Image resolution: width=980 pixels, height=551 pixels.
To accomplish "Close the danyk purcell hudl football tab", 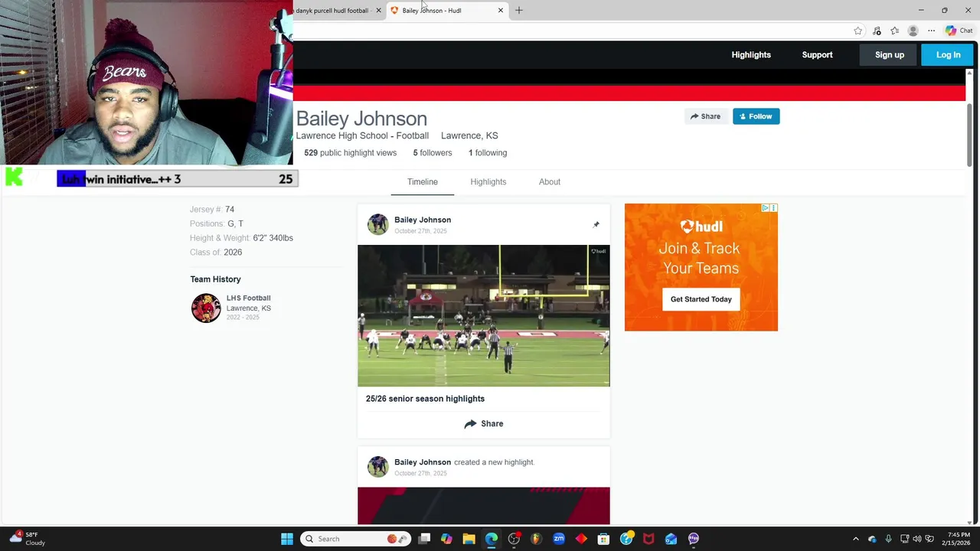I will click(x=378, y=11).
